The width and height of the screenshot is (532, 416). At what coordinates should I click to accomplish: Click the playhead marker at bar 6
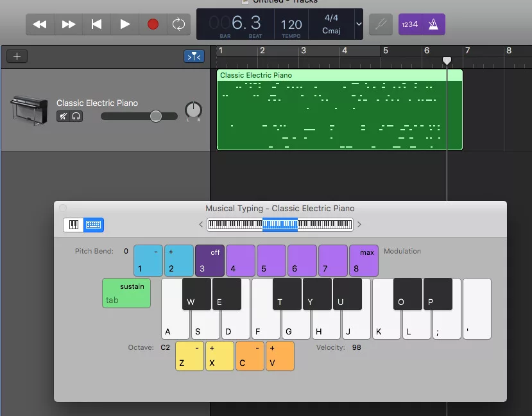[x=447, y=61]
